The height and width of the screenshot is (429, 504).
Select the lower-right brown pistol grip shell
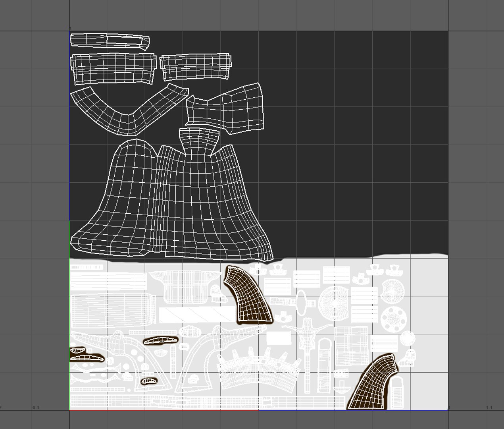(373, 382)
